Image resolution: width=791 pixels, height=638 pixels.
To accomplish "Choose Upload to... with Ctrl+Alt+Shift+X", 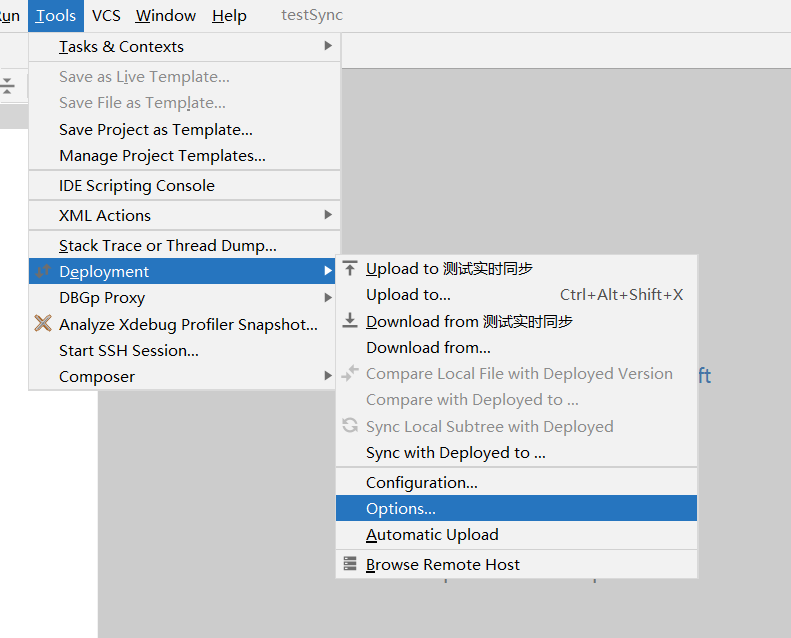I will pos(517,295).
